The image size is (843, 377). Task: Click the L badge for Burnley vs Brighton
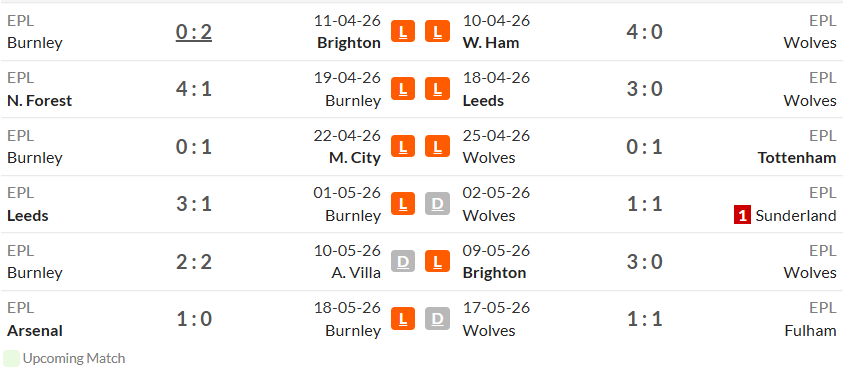tap(403, 31)
